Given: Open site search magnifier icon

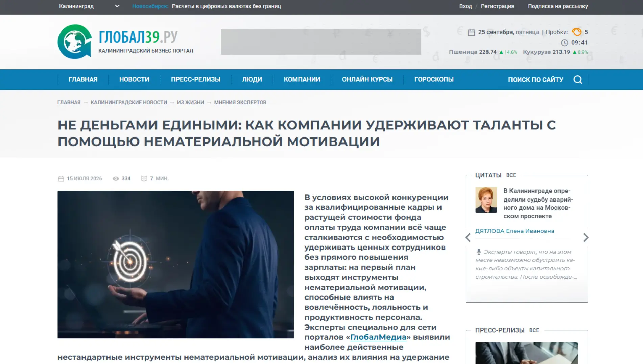Looking at the screenshot, I should click(x=578, y=80).
